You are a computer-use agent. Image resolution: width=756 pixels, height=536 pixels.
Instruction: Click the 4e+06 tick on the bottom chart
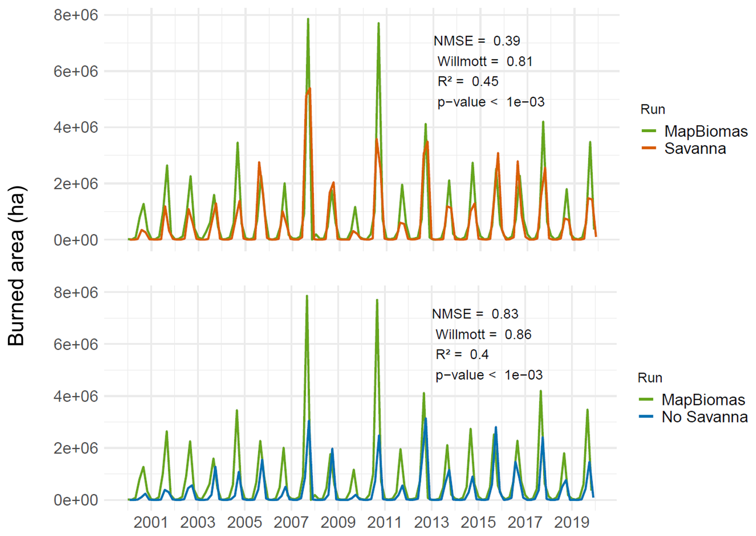pos(76,396)
